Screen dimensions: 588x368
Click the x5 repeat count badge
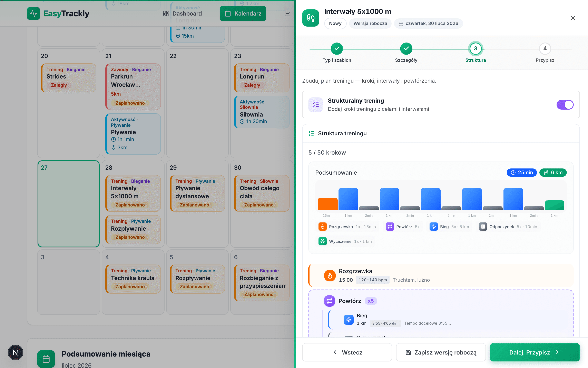[371, 301]
